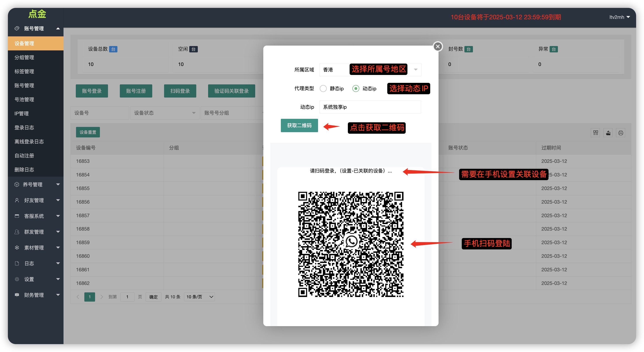Click the 好友管理 person icon
The image size is (644, 352).
(x=17, y=200)
